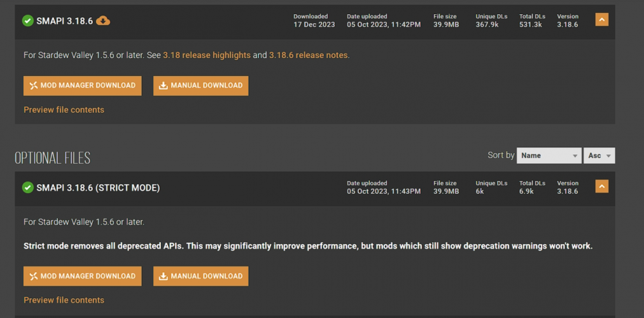
Task: Collapse the SMAPI 3.18.6 main file panel
Action: pos(601,20)
